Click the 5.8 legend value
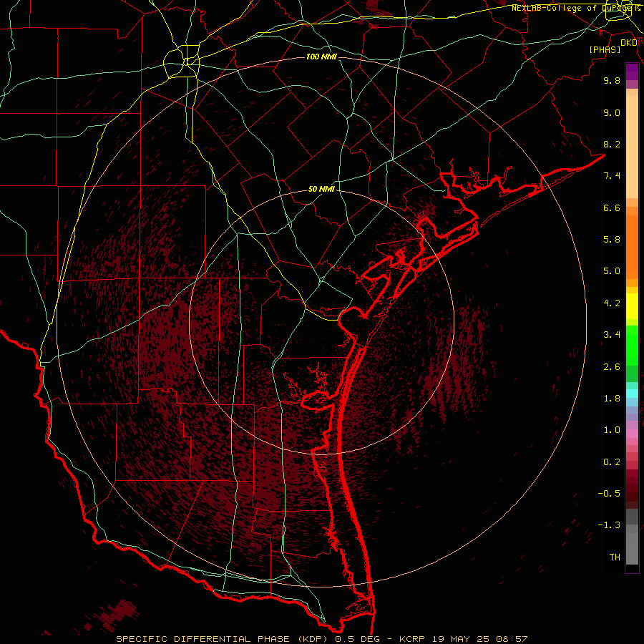The width and height of the screenshot is (644, 644). [x=612, y=240]
